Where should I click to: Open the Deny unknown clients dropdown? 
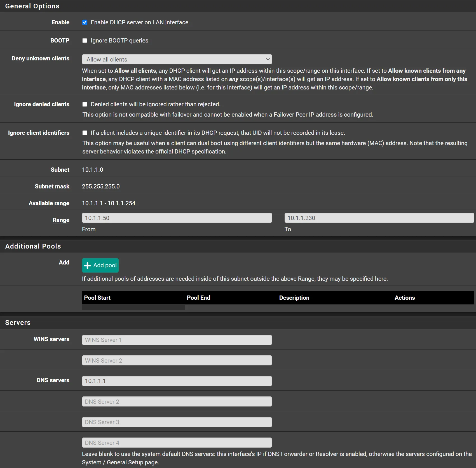177,59
